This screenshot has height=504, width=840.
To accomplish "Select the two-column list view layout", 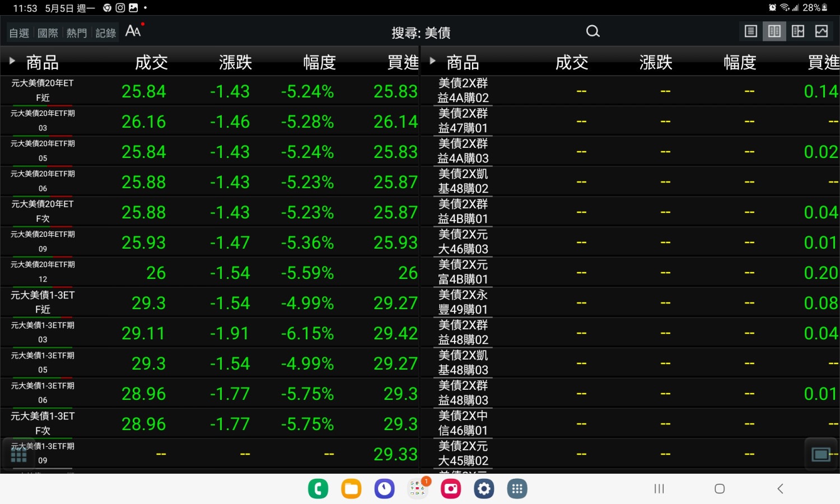I will (x=774, y=31).
